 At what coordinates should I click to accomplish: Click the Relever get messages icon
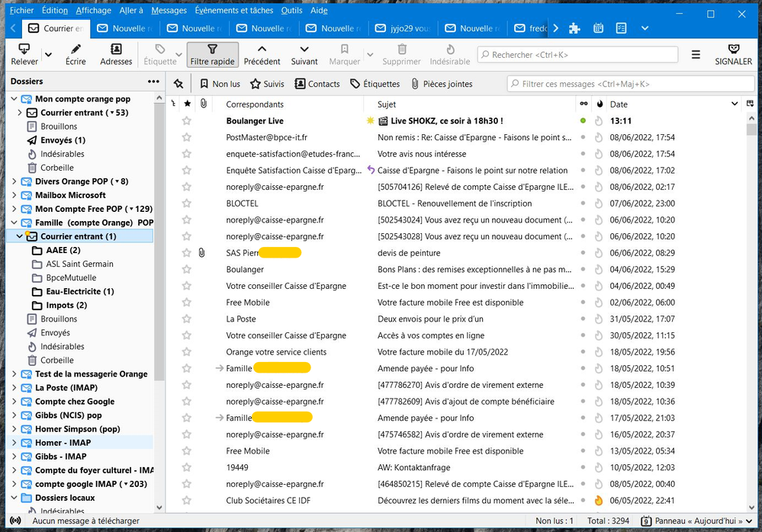pos(24,50)
